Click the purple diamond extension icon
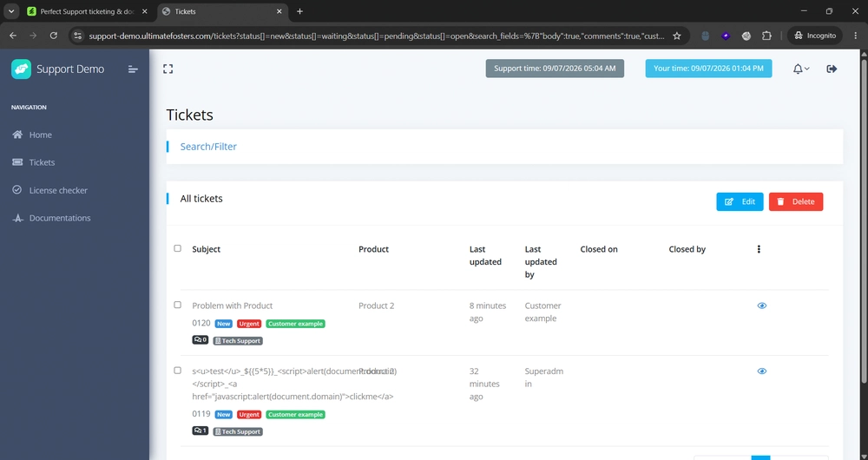 point(726,36)
